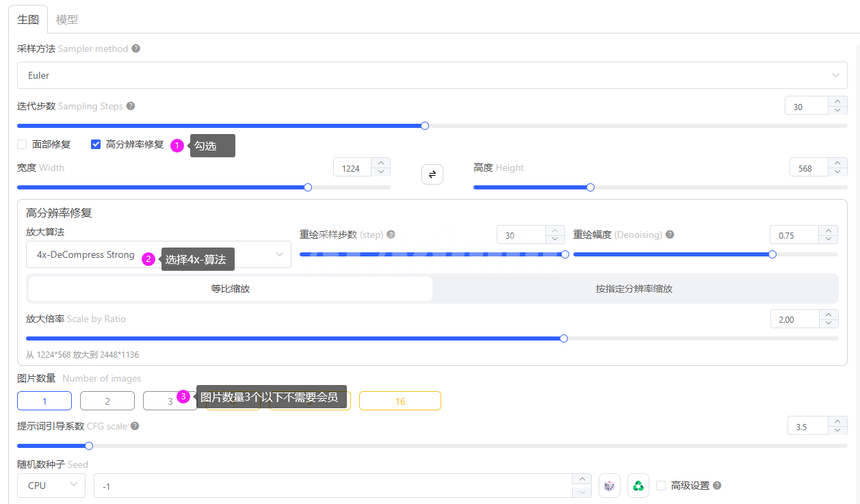Click the CFG scale slider handle

tap(89, 446)
